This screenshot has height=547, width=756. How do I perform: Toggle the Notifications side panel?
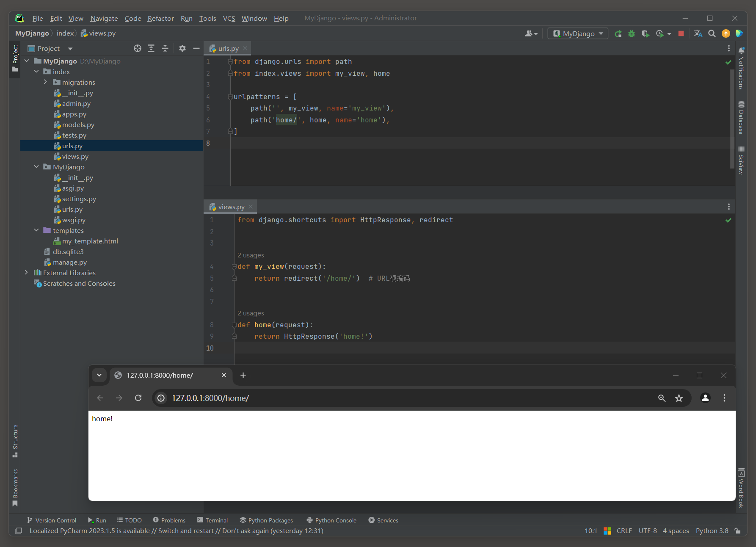click(741, 68)
